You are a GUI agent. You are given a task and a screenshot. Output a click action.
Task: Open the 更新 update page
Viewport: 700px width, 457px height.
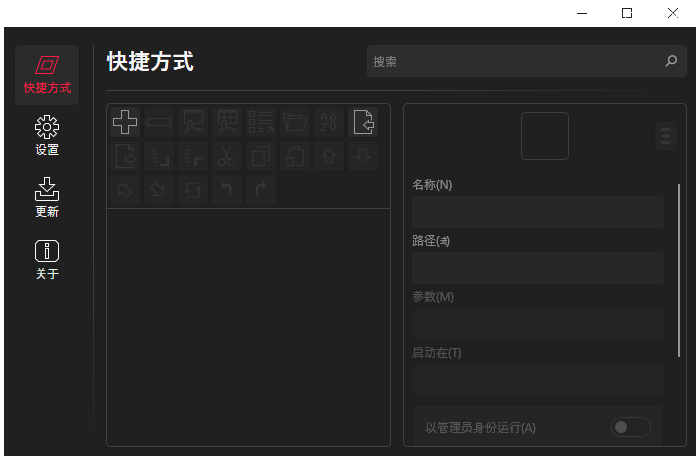[x=47, y=197]
